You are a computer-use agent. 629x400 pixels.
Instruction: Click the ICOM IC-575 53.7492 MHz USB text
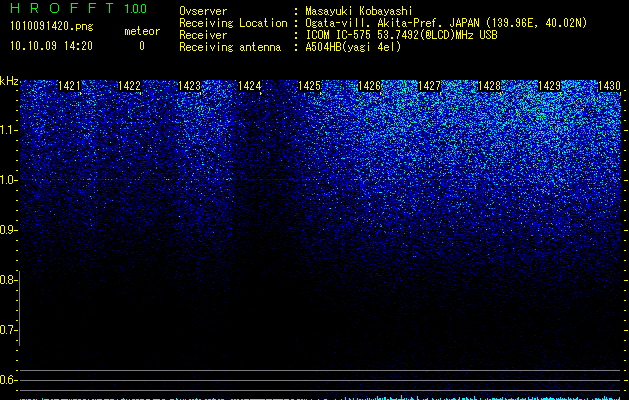402,35
